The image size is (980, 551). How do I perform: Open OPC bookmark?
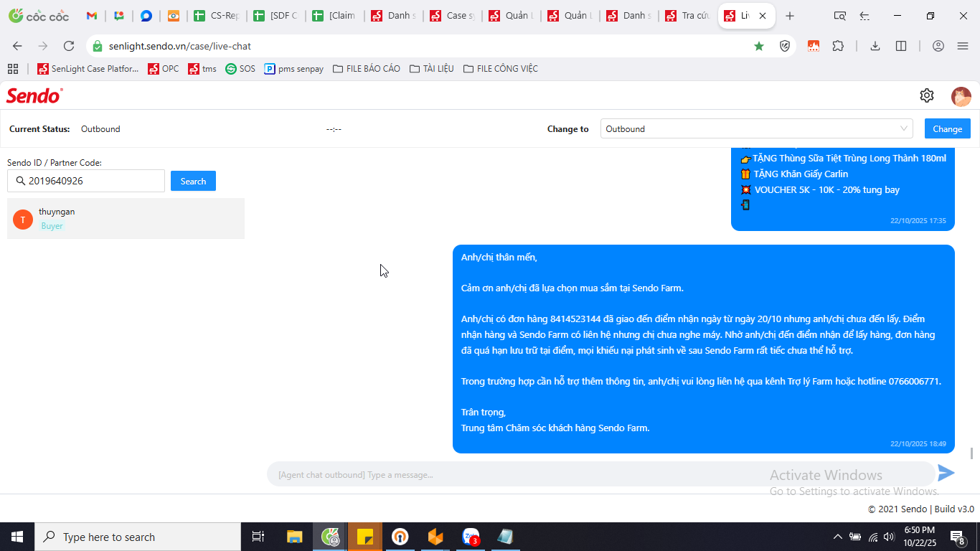pos(164,69)
